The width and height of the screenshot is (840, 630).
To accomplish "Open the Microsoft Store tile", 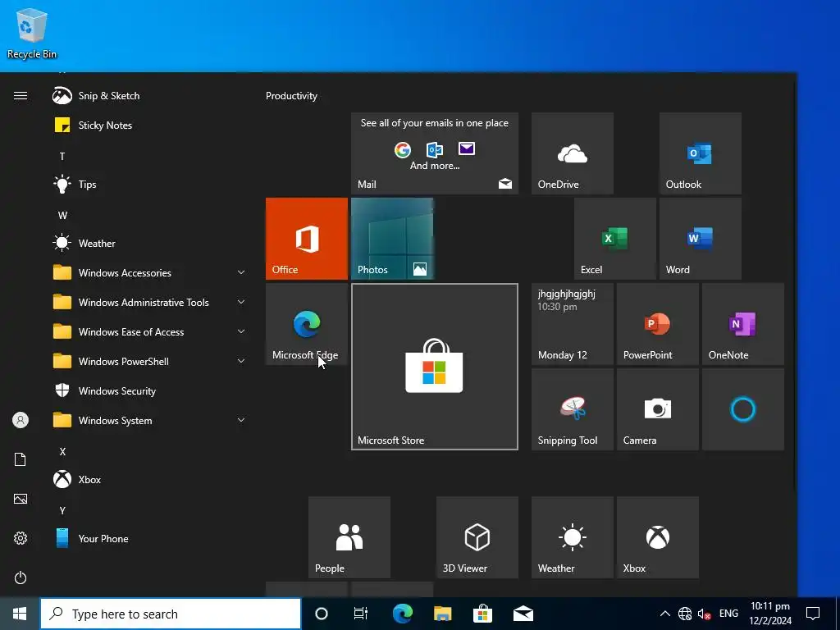I will click(435, 367).
